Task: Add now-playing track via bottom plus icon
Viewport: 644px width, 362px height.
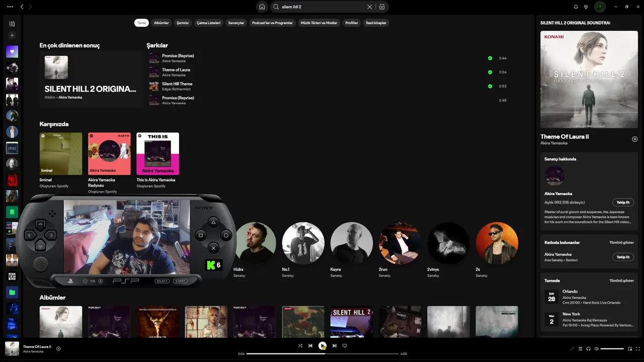Action: [x=58, y=348]
